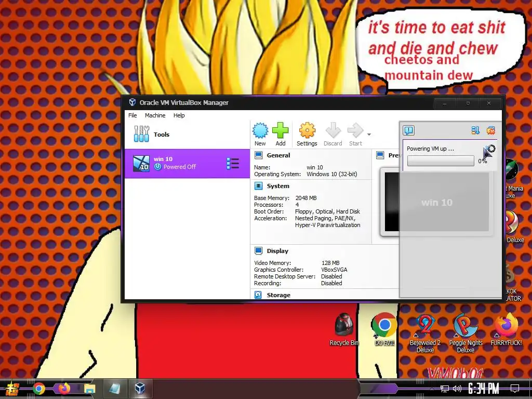Viewport: 532px width, 399px height.
Task: Click the '2048 MB' base memory value
Action: tap(306, 198)
